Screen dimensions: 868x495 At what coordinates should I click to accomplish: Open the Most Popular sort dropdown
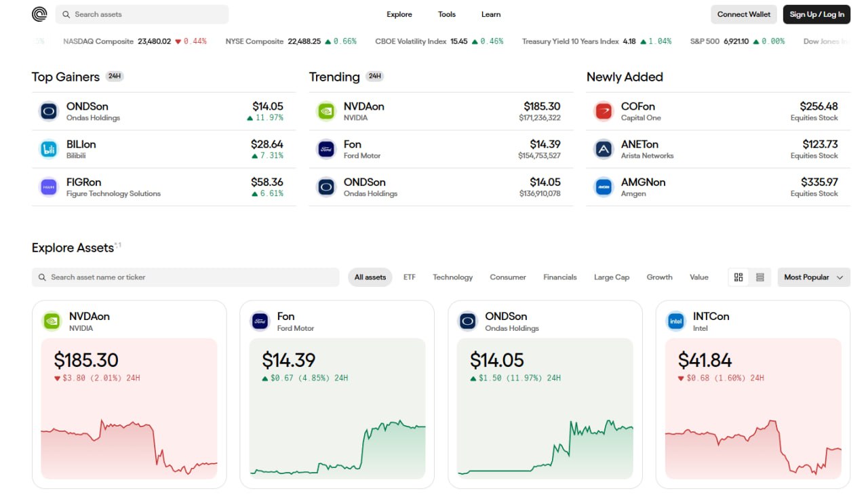tap(813, 277)
